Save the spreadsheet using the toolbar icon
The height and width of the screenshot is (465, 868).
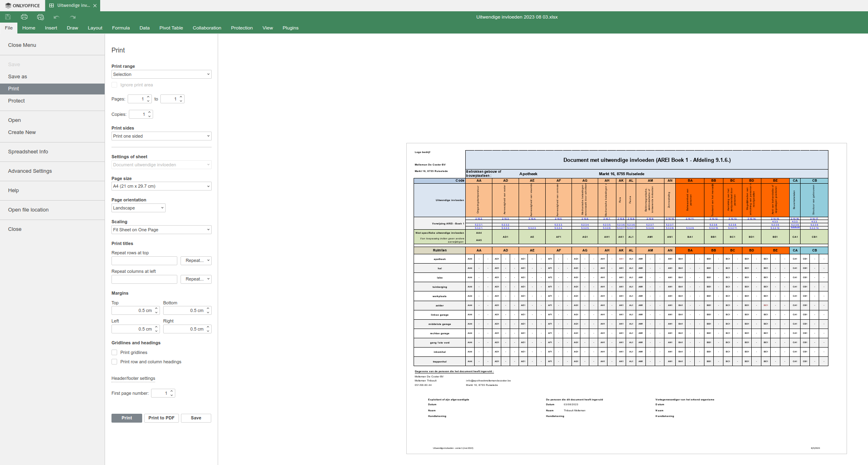[8, 17]
